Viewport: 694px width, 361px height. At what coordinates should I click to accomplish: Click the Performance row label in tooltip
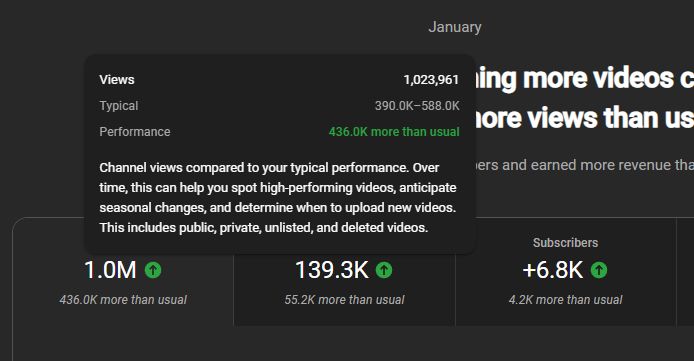point(135,131)
